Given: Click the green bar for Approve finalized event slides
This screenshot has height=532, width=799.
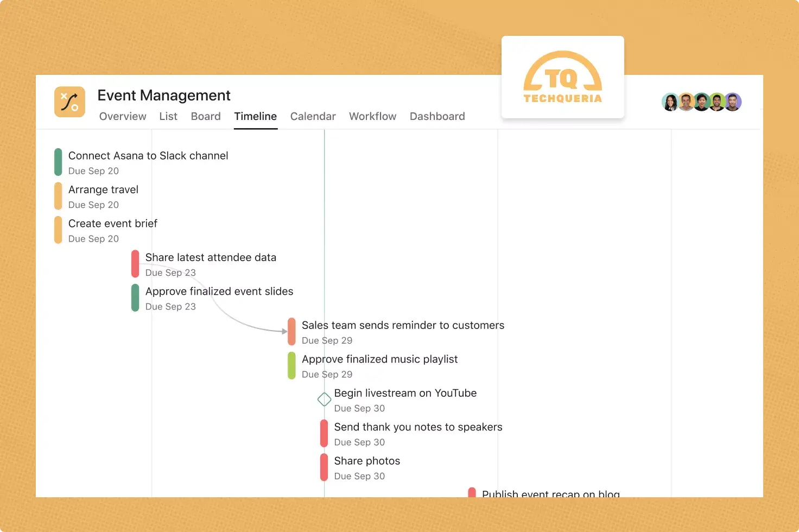Looking at the screenshot, I should (135, 297).
